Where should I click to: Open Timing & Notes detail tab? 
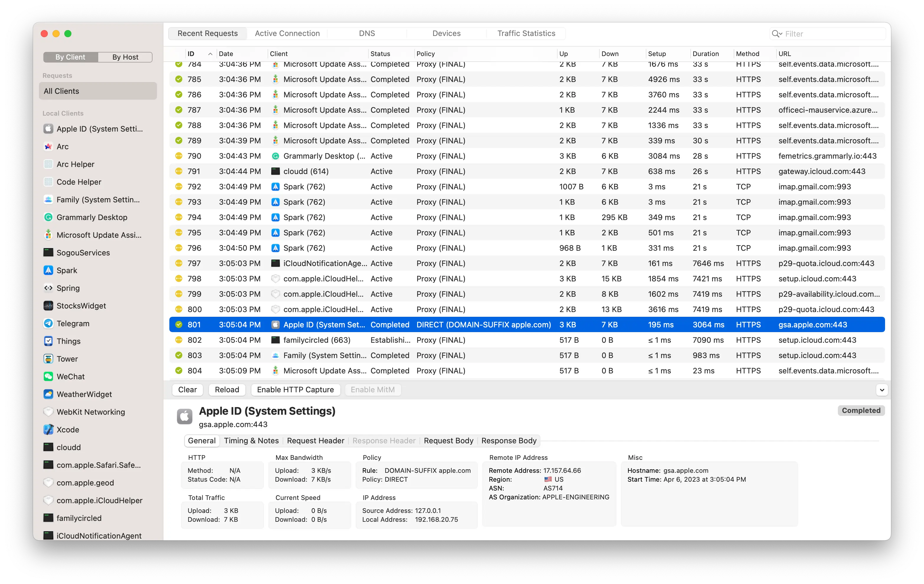point(251,440)
